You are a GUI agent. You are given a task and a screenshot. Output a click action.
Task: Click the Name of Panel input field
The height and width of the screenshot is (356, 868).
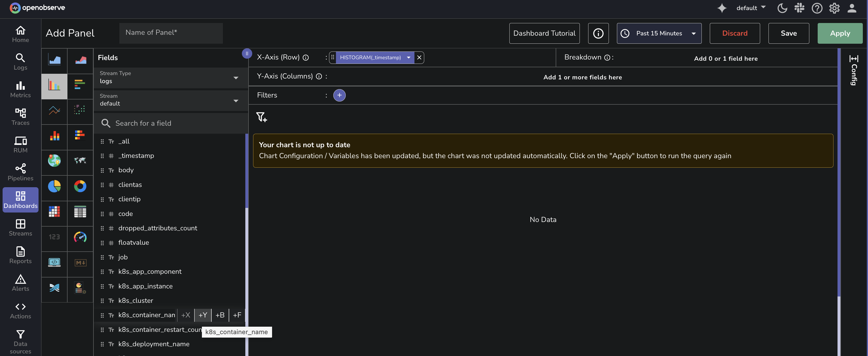point(171,33)
